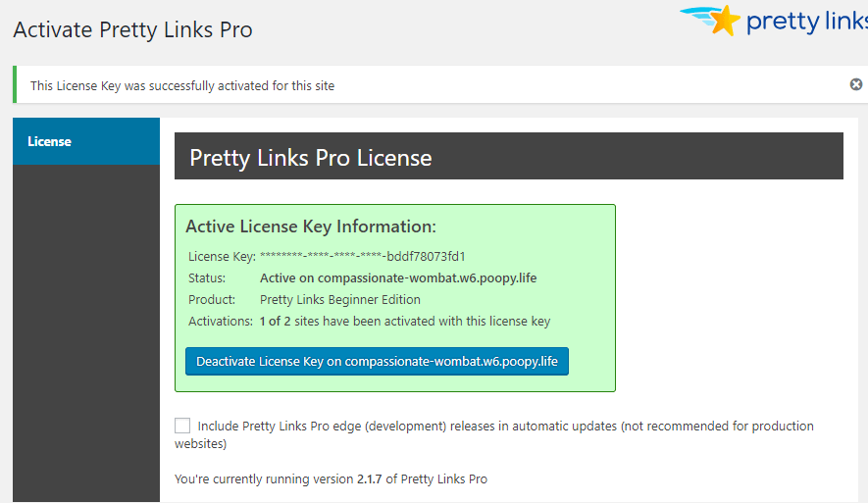868x503 pixels.
Task: Click the Active on compassionate-wombat status value
Action: [x=398, y=278]
